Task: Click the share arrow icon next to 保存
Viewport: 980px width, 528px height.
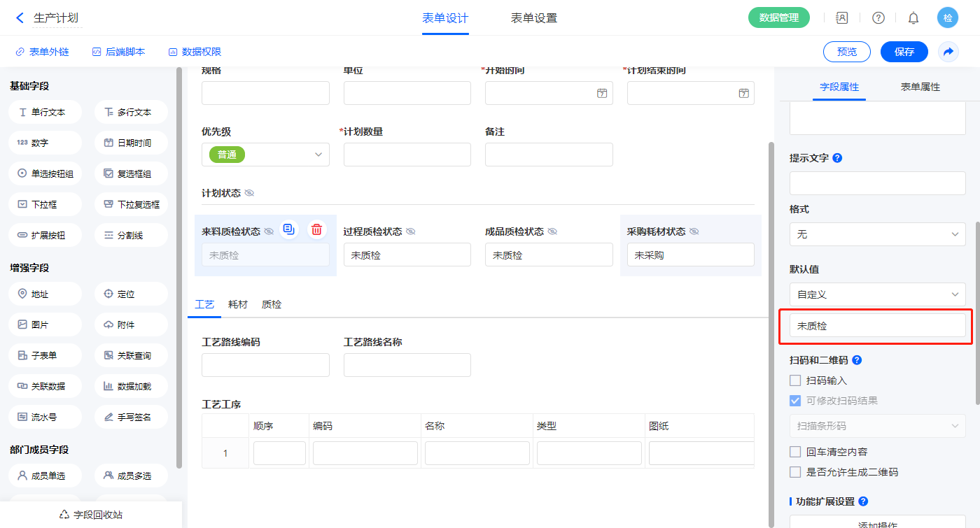Action: 948,52
